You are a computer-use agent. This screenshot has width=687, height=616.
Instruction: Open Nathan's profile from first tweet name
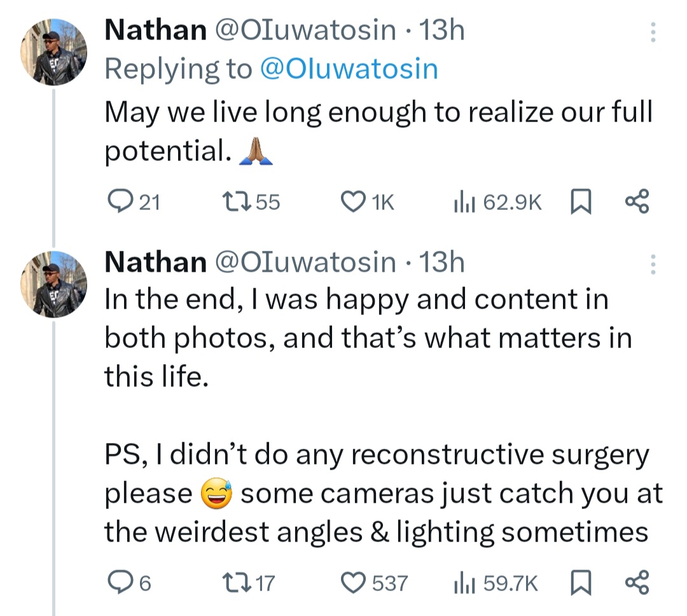(x=155, y=31)
